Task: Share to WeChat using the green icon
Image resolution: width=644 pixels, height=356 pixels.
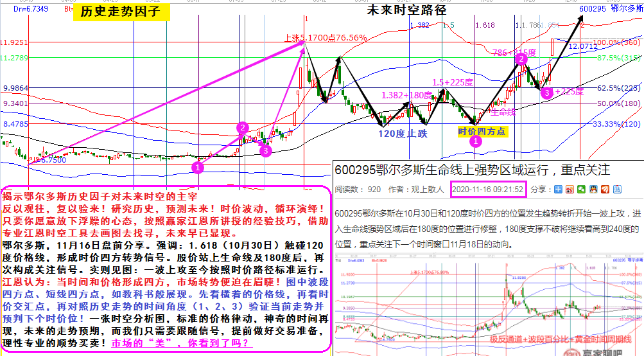Action: [x=582, y=190]
